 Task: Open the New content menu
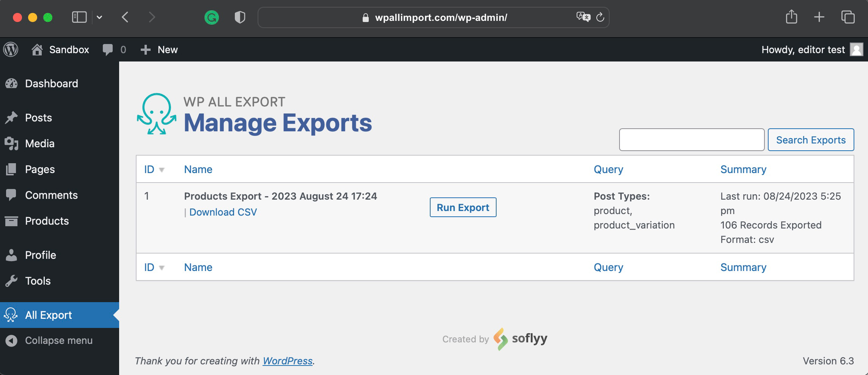point(159,50)
